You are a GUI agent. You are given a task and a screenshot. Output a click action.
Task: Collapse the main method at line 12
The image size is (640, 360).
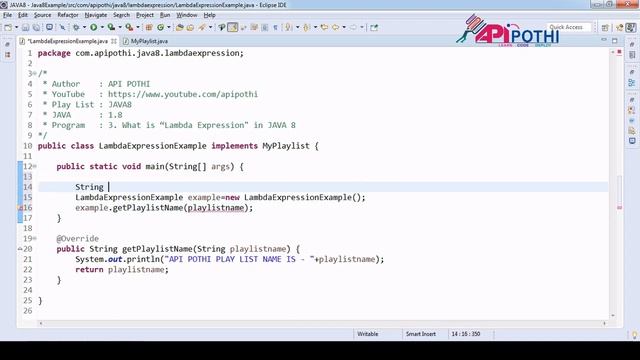pyautogui.click(x=35, y=166)
